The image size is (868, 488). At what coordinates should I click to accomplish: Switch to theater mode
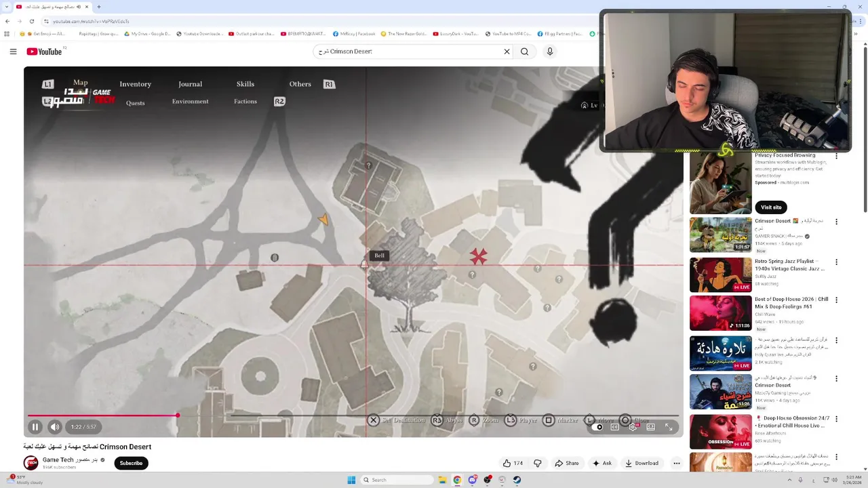coord(651,427)
